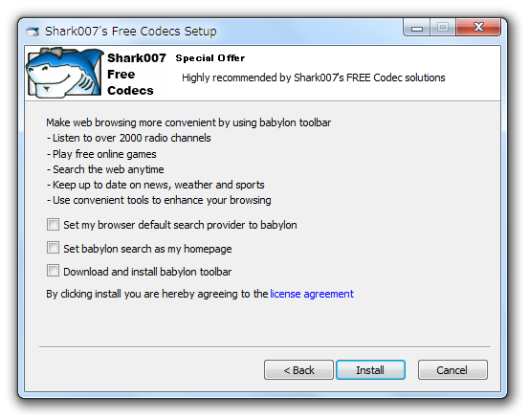Screen dimensions: 529x420
Task: Click the Shark007 mascot logo image
Action: click(x=65, y=73)
